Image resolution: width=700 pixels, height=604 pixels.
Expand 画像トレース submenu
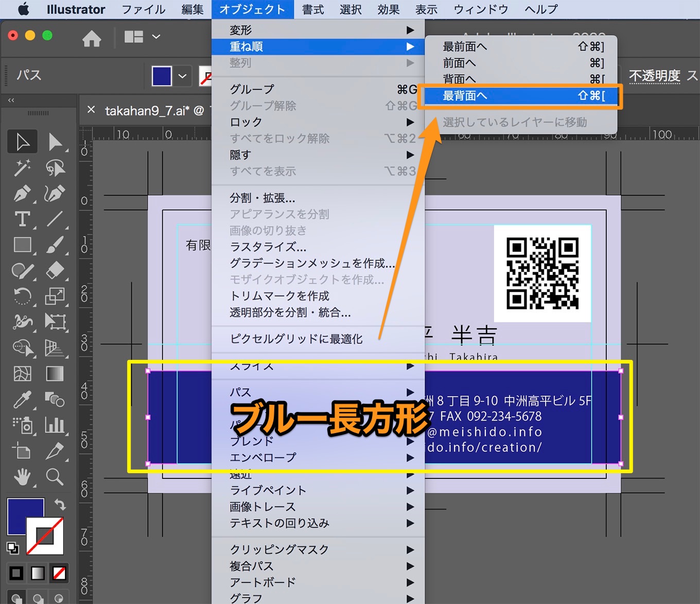tap(318, 507)
